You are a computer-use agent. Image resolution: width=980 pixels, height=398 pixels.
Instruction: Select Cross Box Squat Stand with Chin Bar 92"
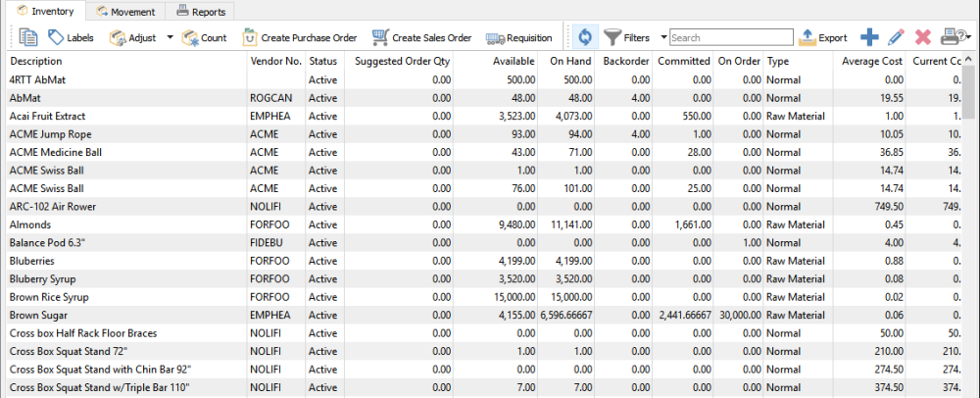click(x=484, y=370)
